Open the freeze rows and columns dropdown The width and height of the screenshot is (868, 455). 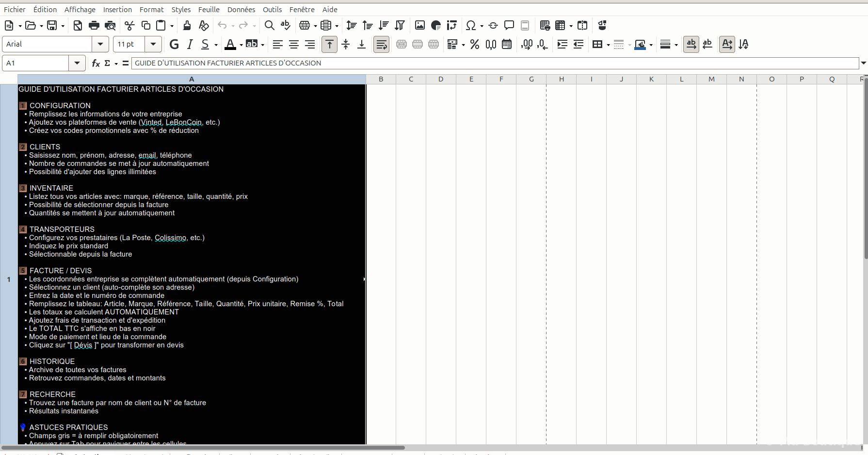(x=571, y=26)
